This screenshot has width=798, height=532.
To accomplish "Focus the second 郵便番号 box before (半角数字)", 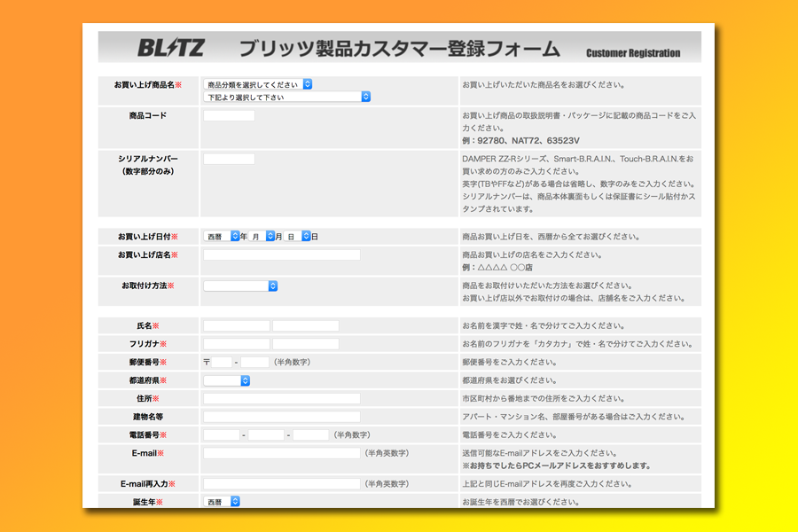I will tap(255, 362).
